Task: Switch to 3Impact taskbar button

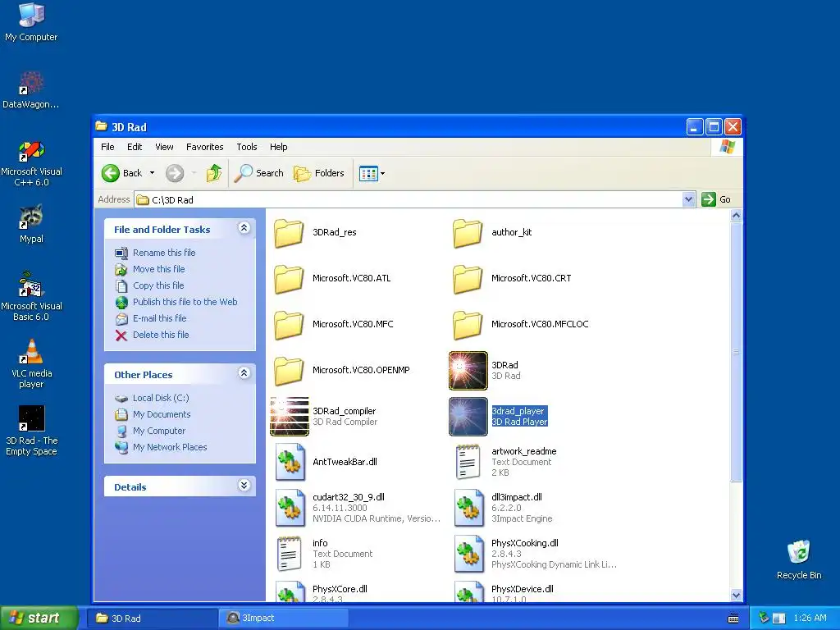Action: click(283, 619)
